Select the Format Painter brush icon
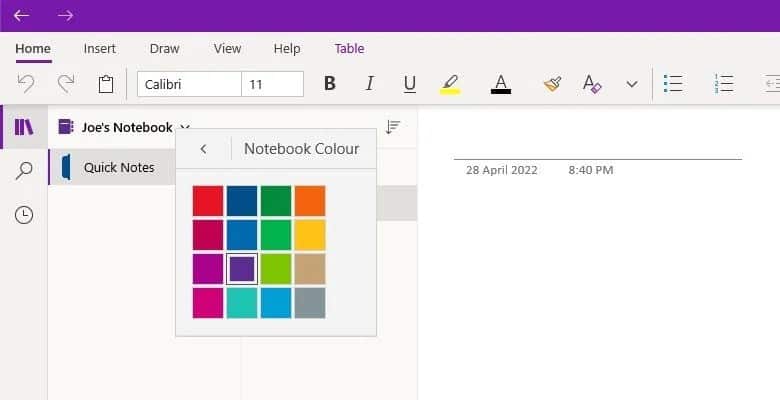Viewport: 780px width, 400px height. 552,84
